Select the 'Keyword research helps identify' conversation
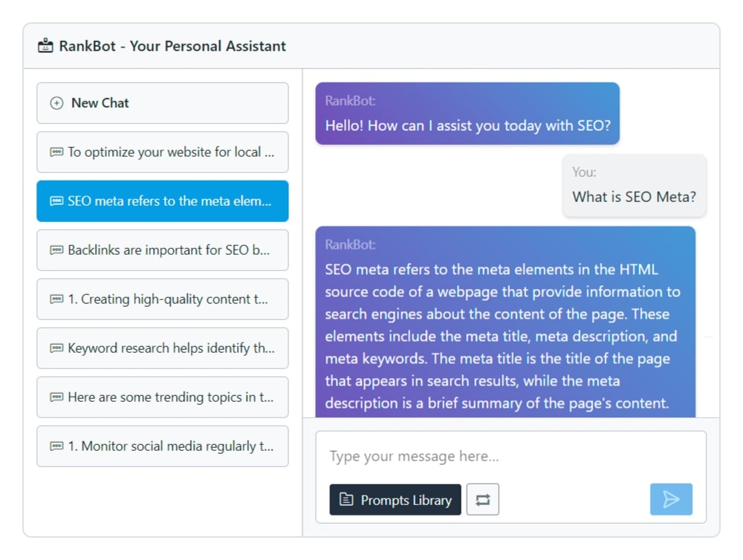Screen dimensions: 743x560 [162, 348]
